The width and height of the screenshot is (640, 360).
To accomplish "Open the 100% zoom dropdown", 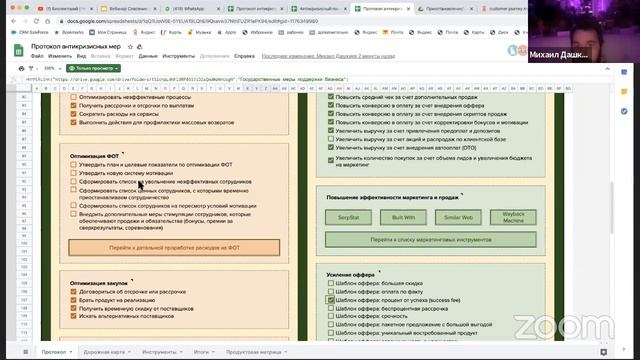I will 52,69.
